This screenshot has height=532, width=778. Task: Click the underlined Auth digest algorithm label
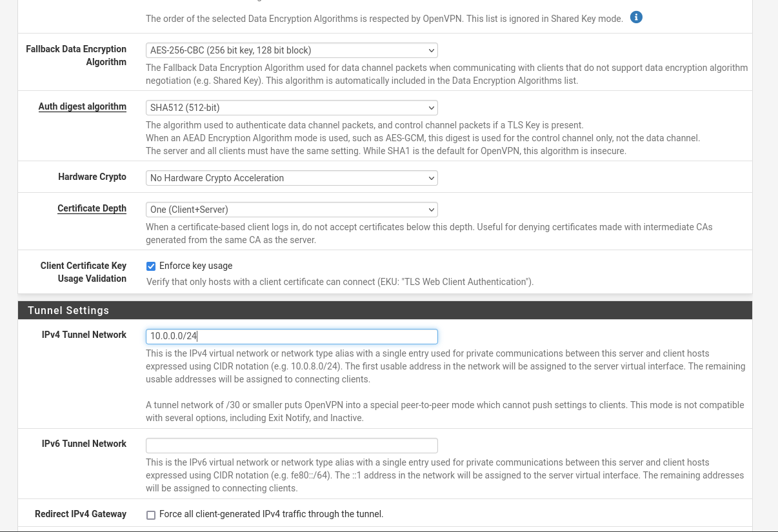pyautogui.click(x=82, y=106)
